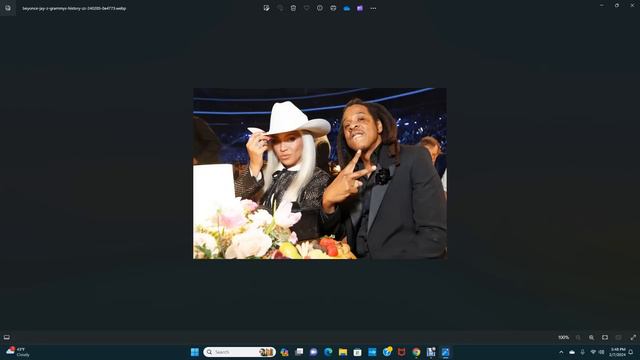This screenshot has height=360, width=640.
Task: Click the displayed photo of two people
Action: click(320, 173)
